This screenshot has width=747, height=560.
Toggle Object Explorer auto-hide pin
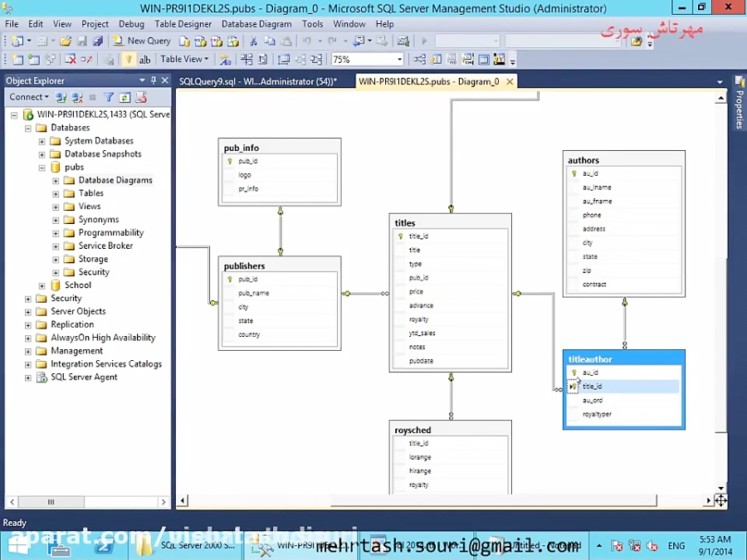tap(154, 80)
